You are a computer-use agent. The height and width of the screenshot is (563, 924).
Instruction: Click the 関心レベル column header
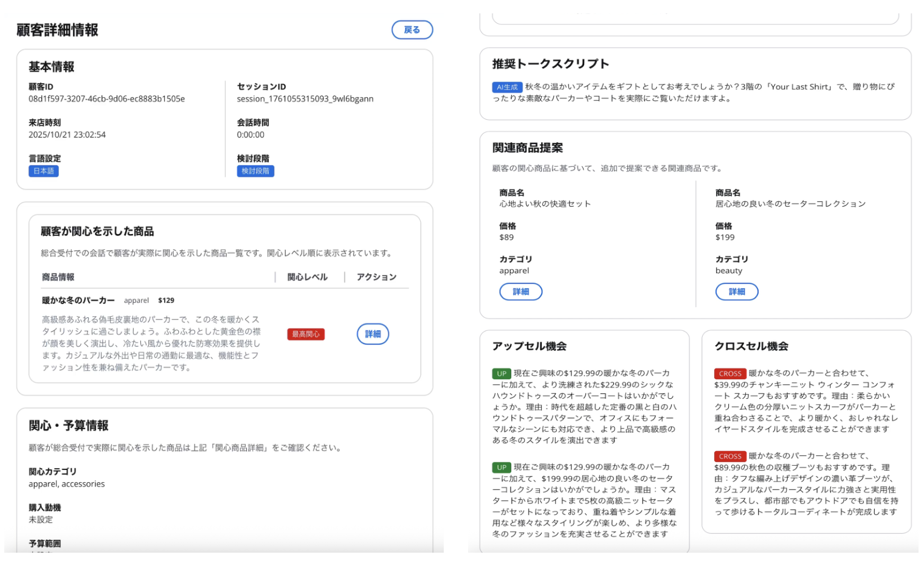click(x=307, y=277)
